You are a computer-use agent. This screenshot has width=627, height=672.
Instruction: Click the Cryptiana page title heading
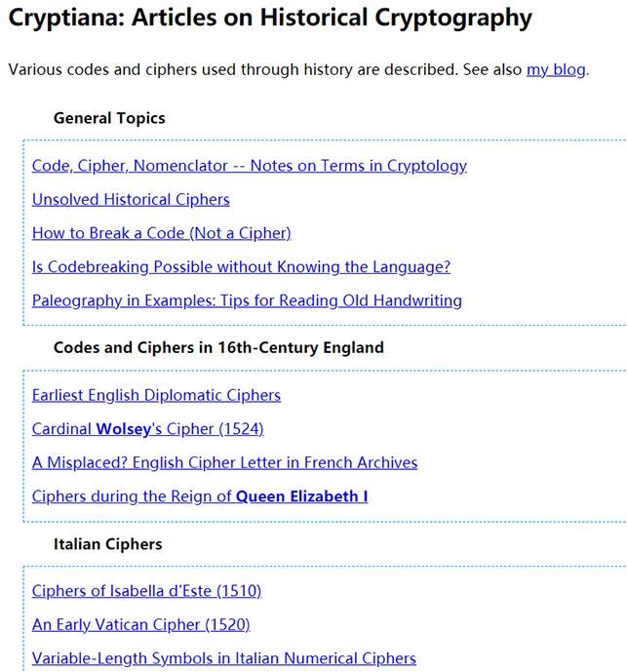coord(270,19)
